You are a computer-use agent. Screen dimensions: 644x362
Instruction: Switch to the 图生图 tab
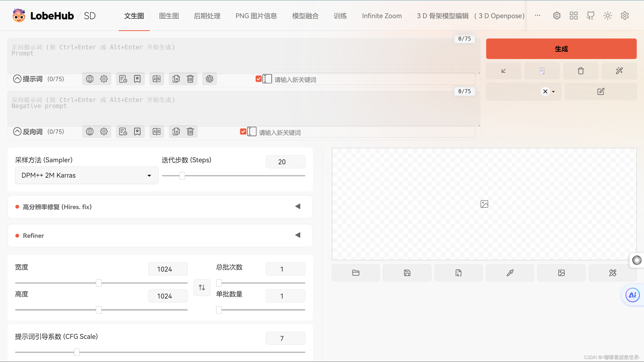pos(169,16)
